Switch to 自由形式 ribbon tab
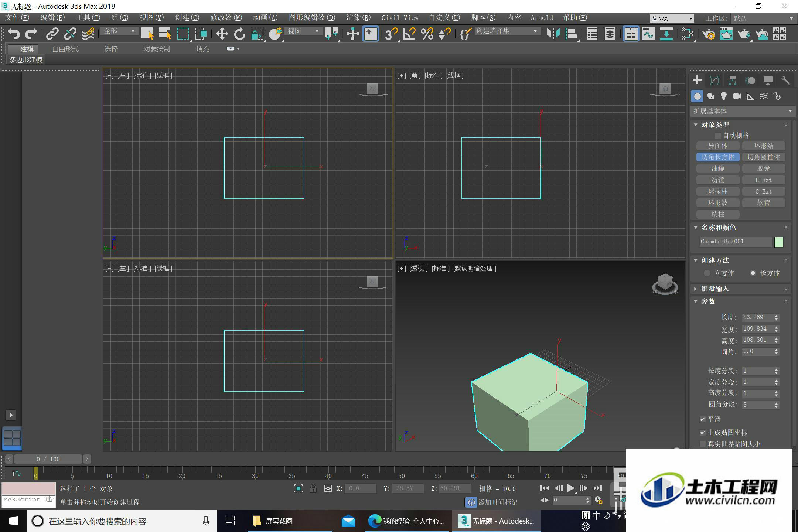 [x=65, y=49]
